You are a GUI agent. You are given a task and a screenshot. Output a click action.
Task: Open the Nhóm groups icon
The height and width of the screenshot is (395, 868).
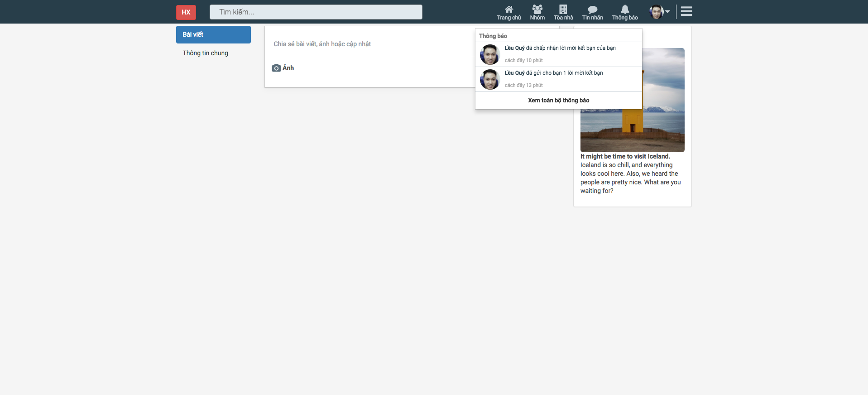537,10
